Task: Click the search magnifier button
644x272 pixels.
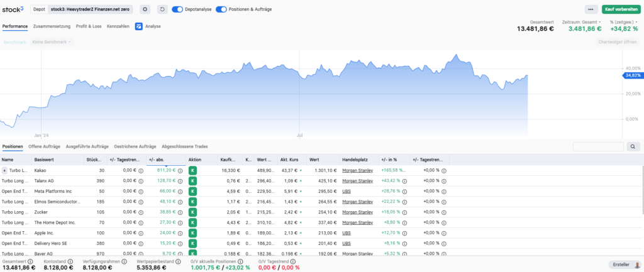Action: click(x=633, y=146)
